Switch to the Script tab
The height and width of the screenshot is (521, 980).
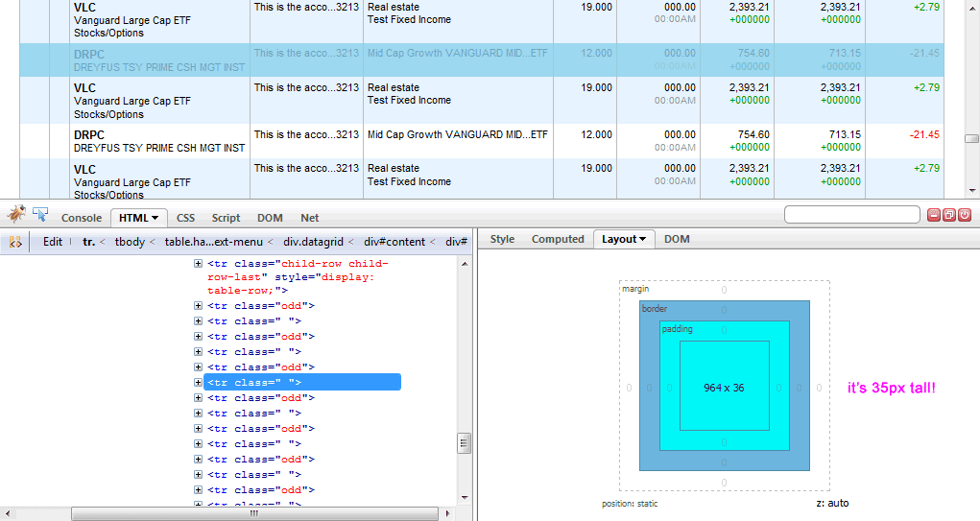(226, 218)
